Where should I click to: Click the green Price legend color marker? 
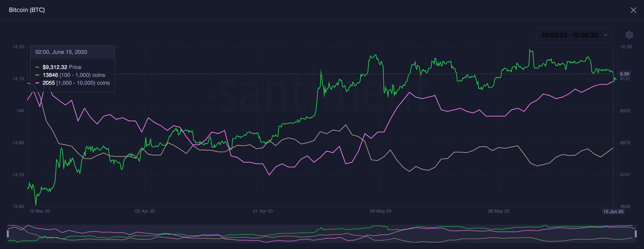[x=37, y=67]
